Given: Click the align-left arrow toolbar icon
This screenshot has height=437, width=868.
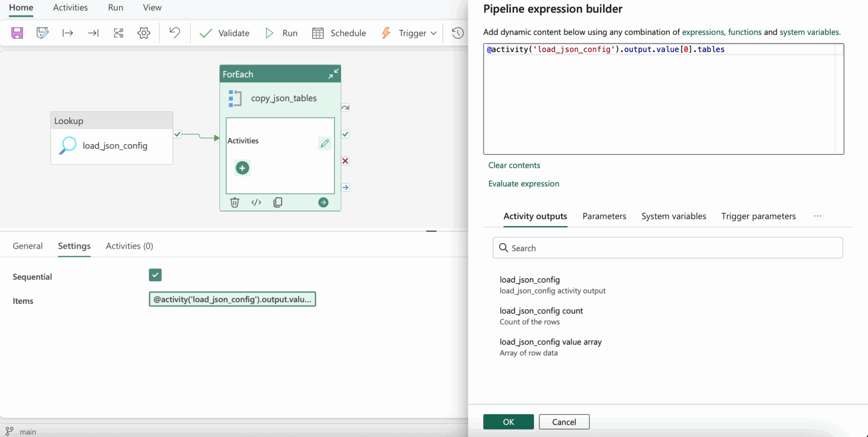Looking at the screenshot, I should 67,33.
